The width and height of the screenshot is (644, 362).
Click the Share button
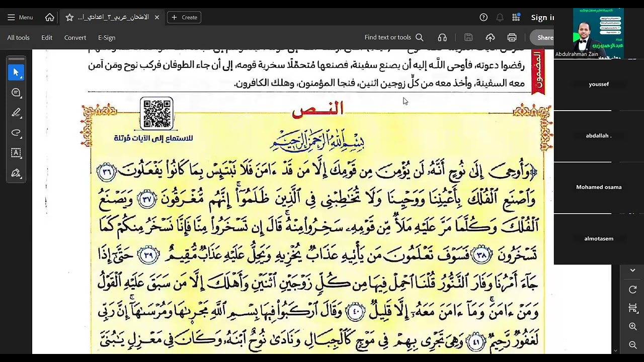point(542,37)
